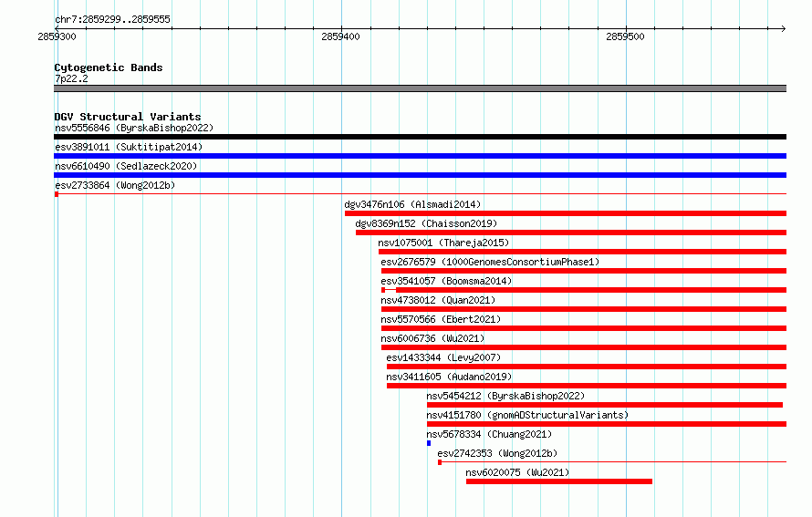Open nsv4151780 (gnomADStructuralVariants) label

(527, 415)
